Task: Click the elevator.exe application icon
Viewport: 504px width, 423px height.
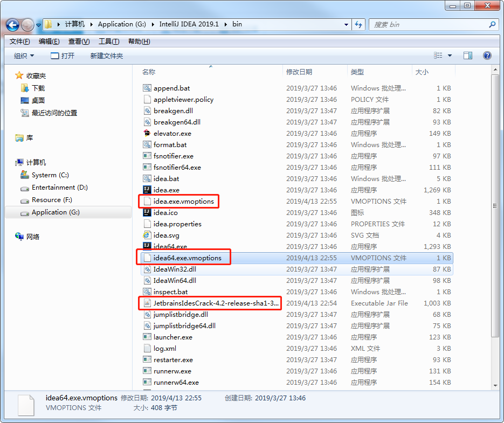Action: pos(147,133)
